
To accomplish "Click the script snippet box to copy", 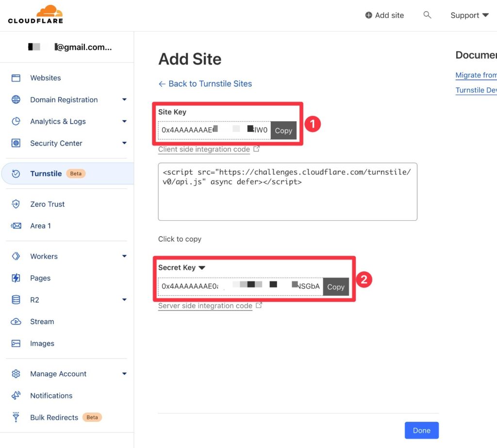I will tap(287, 191).
